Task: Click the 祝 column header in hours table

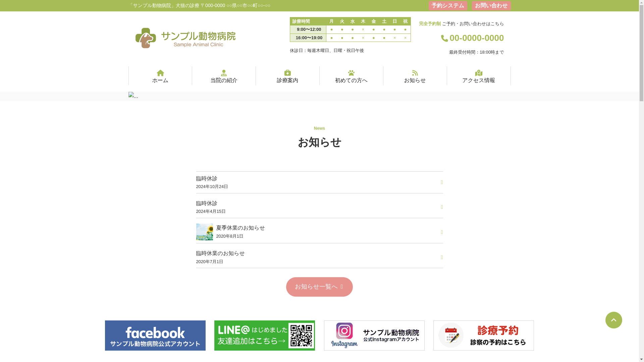Action: tap(405, 21)
